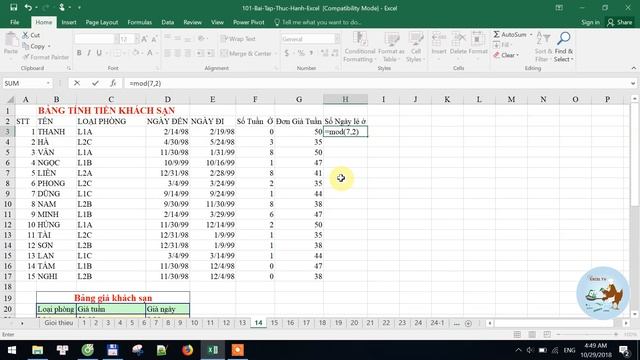This screenshot has height=360, width=640.
Task: Click cell containing PHONG
Action: pyautogui.click(x=56, y=183)
